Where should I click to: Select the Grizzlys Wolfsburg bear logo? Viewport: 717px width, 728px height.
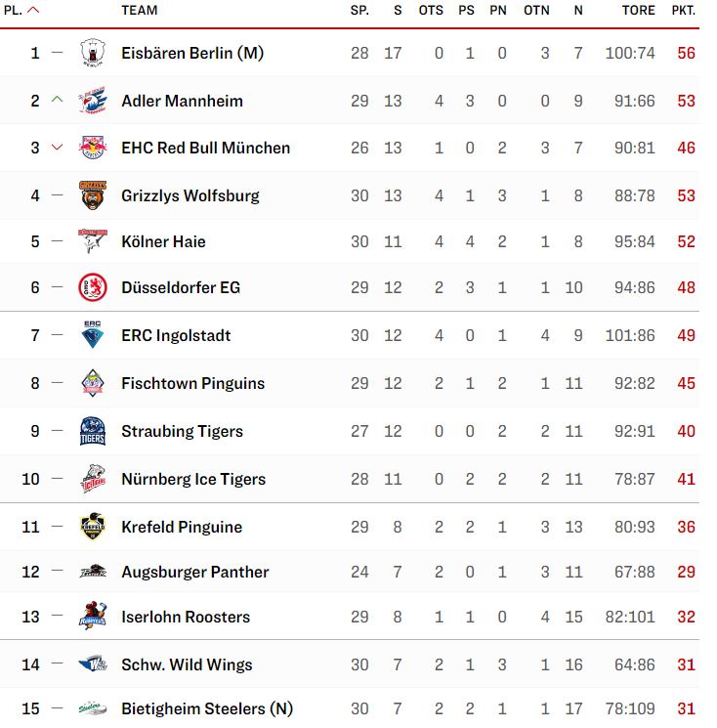(93, 195)
